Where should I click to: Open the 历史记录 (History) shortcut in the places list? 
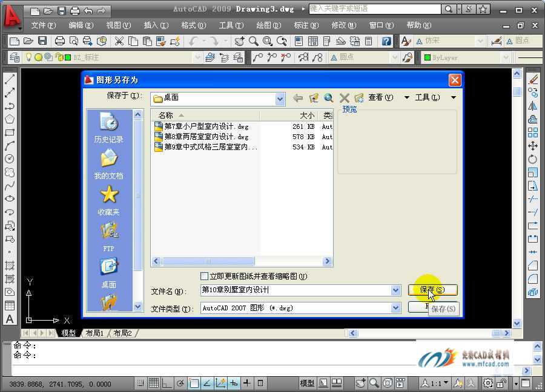pos(109,128)
